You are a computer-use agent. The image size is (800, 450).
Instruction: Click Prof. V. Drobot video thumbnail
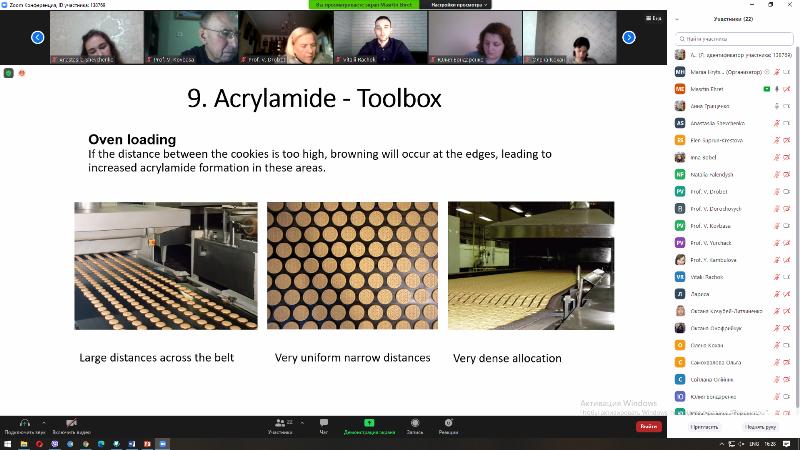pyautogui.click(x=286, y=37)
